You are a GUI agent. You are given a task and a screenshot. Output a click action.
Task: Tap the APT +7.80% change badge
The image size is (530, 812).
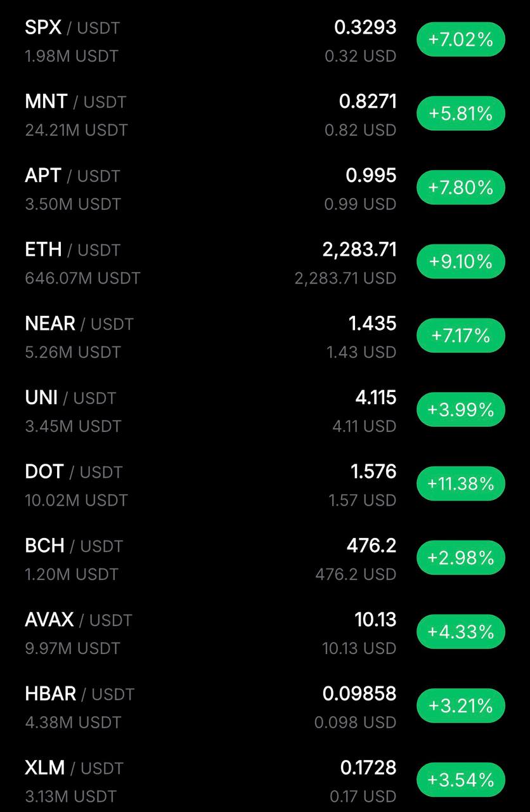pos(460,188)
